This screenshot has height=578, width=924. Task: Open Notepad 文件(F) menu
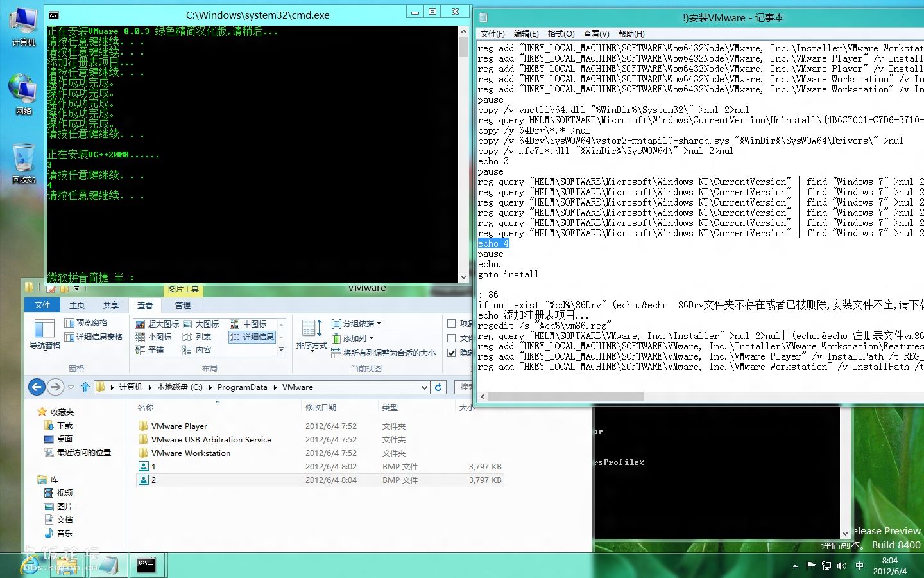[x=492, y=34]
